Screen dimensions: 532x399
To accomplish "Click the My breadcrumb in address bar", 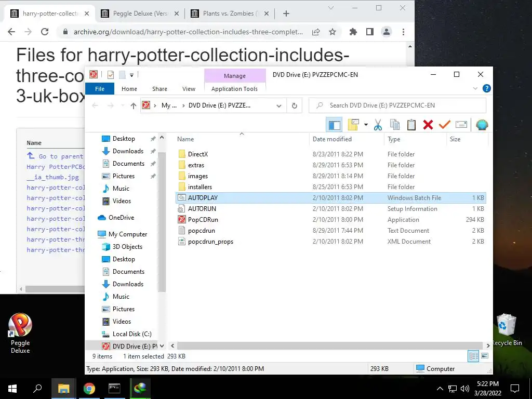I will click(169, 105).
